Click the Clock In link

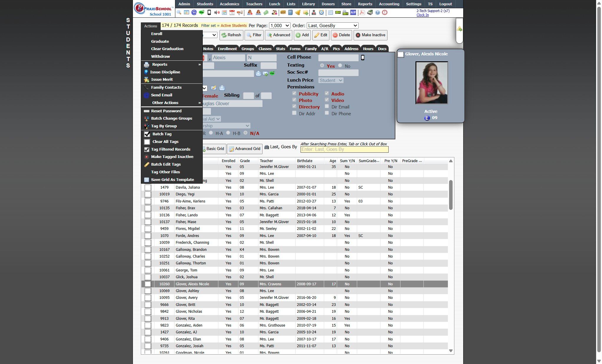pyautogui.click(x=423, y=15)
